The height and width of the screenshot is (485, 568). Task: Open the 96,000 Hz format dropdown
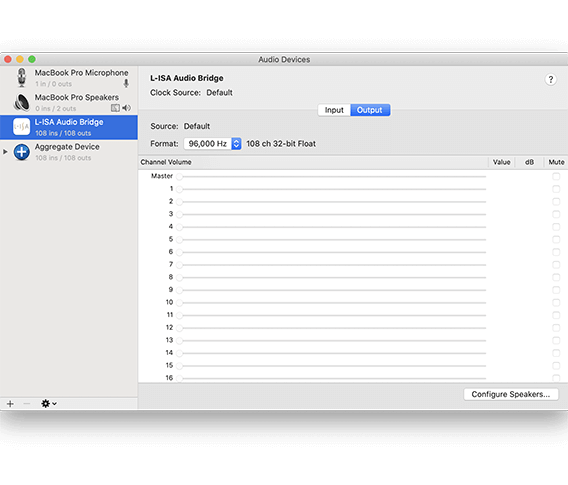coord(212,144)
